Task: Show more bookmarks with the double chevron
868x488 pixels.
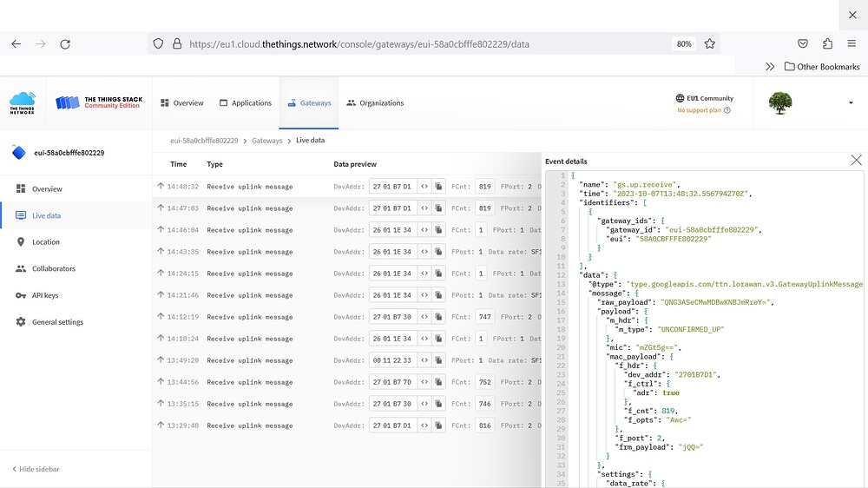Action: click(x=769, y=67)
